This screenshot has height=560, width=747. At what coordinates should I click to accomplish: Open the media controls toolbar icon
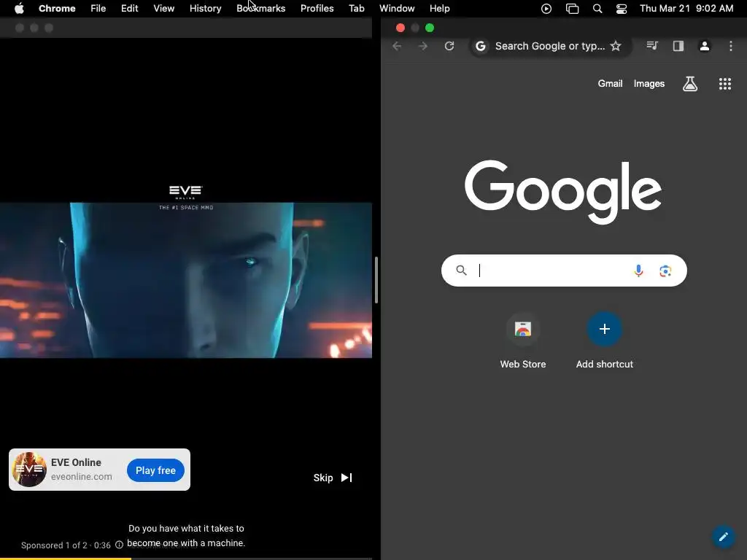point(652,46)
